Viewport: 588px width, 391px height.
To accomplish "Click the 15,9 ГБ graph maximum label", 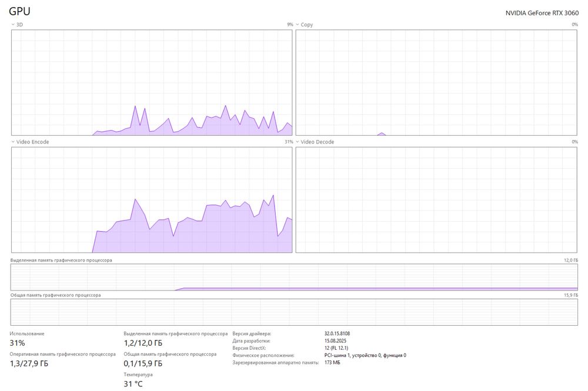I will [x=571, y=295].
